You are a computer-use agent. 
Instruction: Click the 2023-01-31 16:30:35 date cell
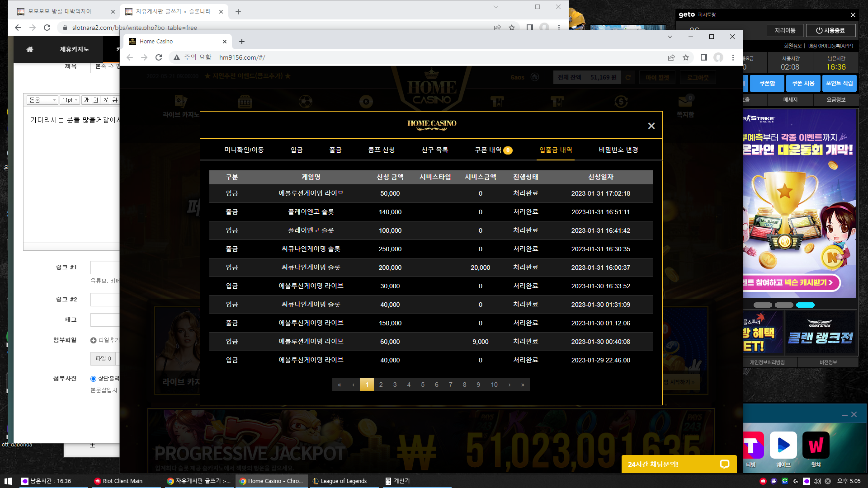coord(600,249)
